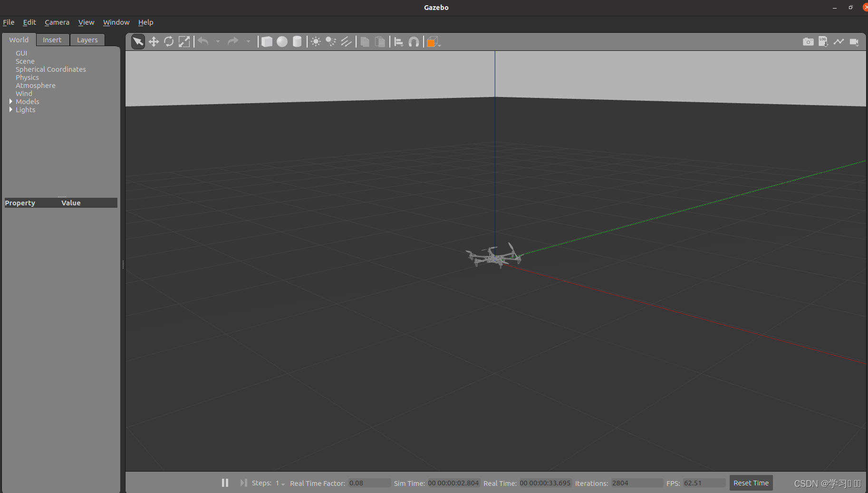This screenshot has width=868, height=493.
Task: Activate the translate mode tool
Action: tap(154, 42)
